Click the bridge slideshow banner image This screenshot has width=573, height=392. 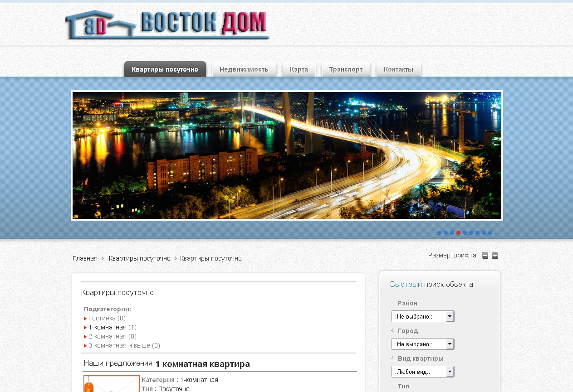pyautogui.click(x=287, y=155)
